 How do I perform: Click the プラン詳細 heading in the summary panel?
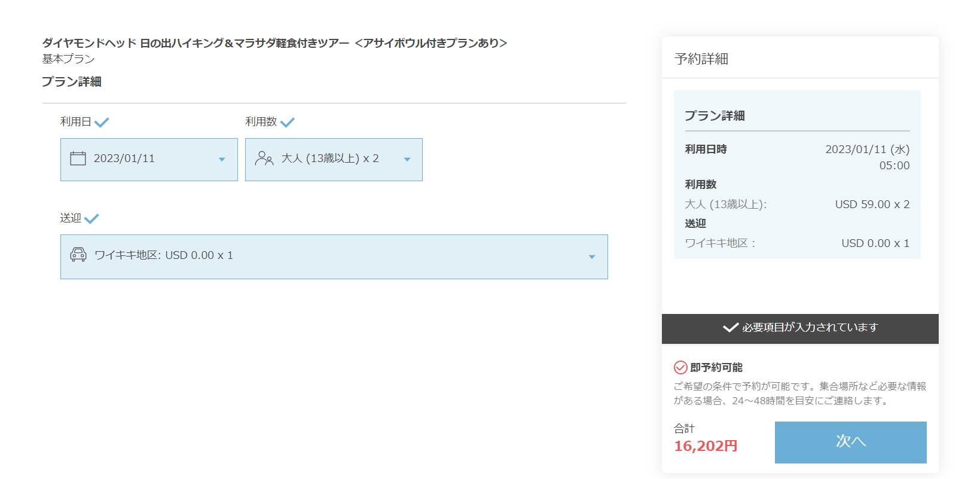[715, 115]
